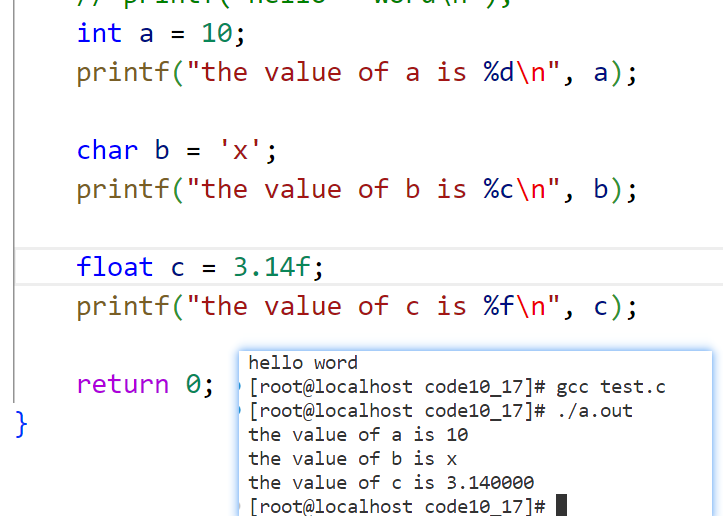Click the printf line with "%c\n", b
Image resolution: width=723 pixels, height=516 pixels.
pyautogui.click(x=357, y=190)
